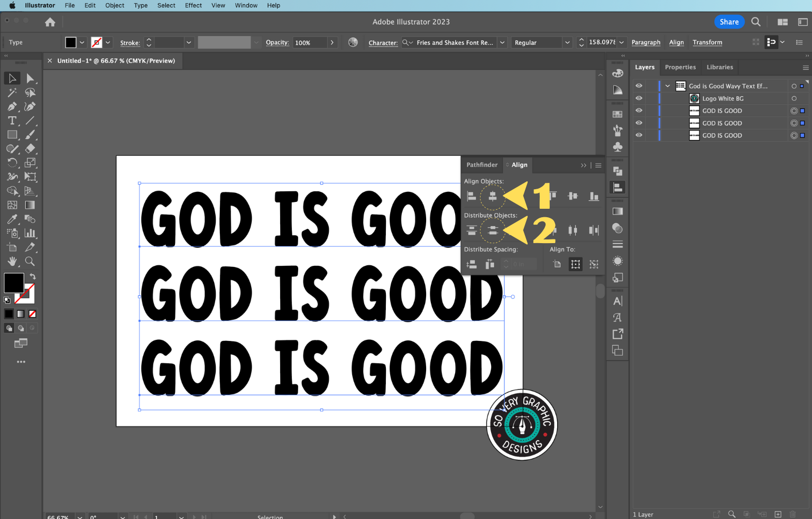Select the Hand tool
This screenshot has width=812, height=519.
pos(12,261)
